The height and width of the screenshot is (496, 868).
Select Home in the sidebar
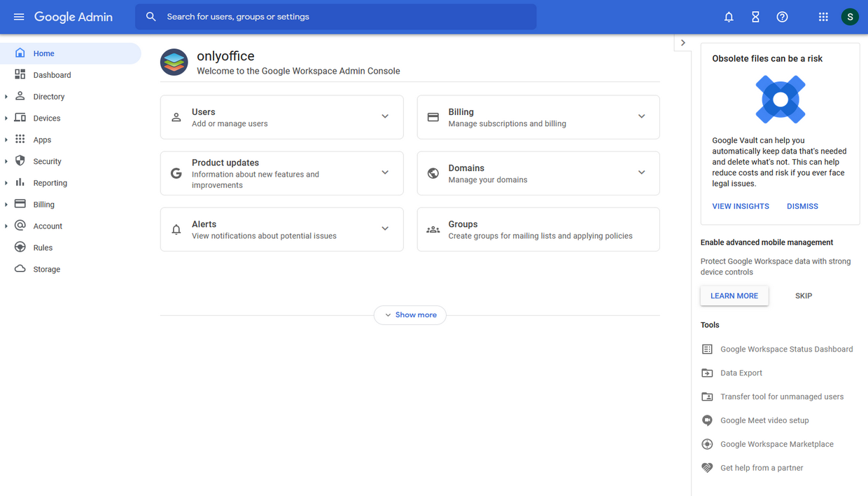[43, 53]
